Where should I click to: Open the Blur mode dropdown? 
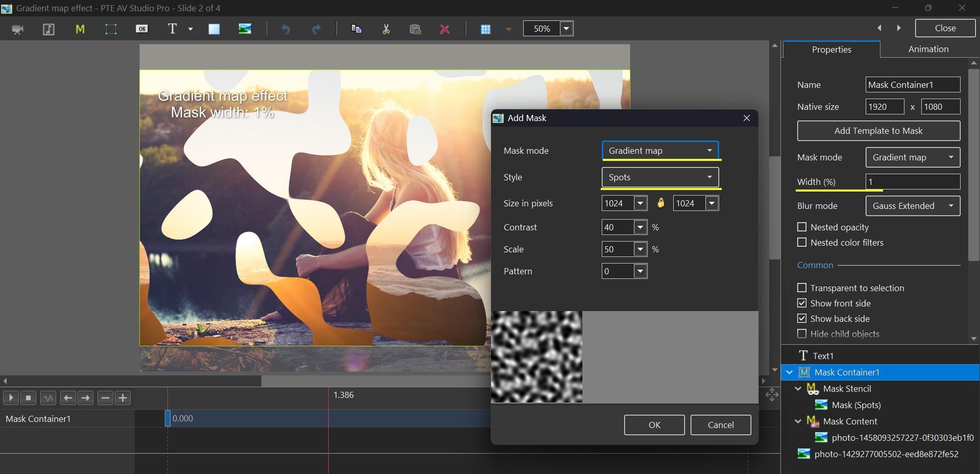(x=912, y=206)
